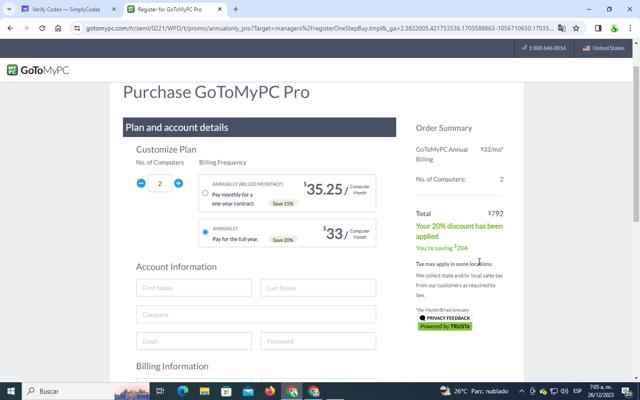This screenshot has width=640, height=400.
Task: Click the Email field
Action: point(194,341)
